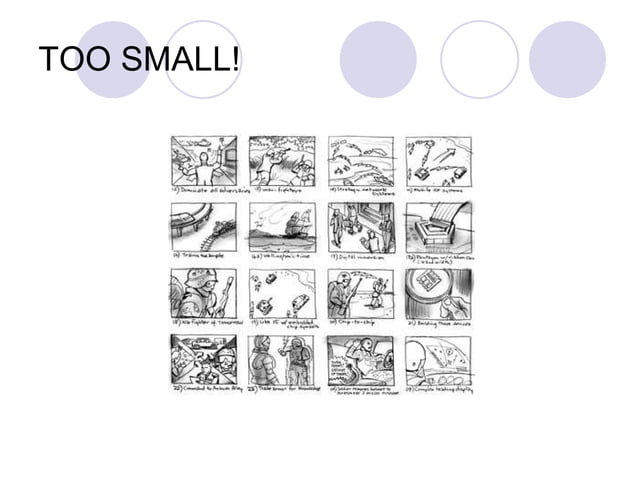Viewport: 638px width, 478px height.
Task: Select the storyboard panel with man raising arms
Action: pos(204,161)
